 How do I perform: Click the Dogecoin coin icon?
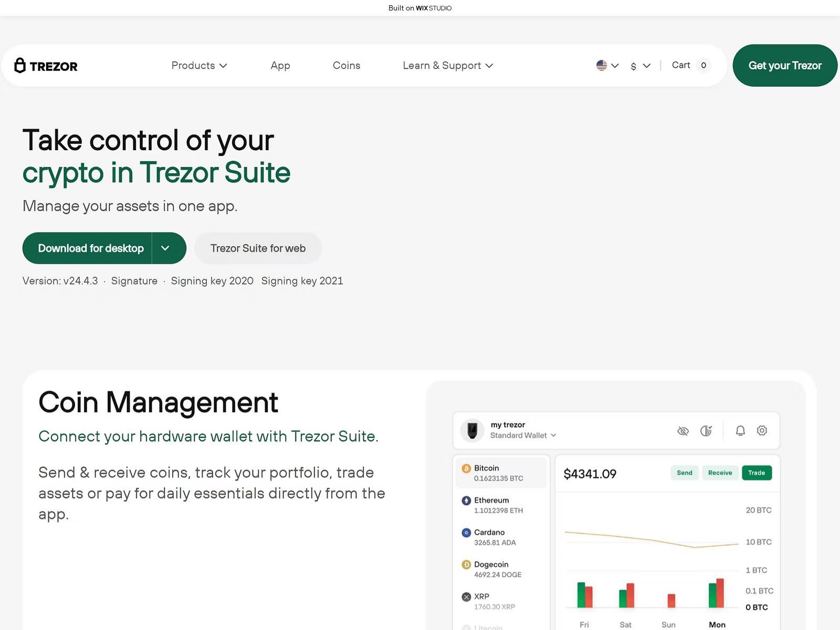click(466, 564)
